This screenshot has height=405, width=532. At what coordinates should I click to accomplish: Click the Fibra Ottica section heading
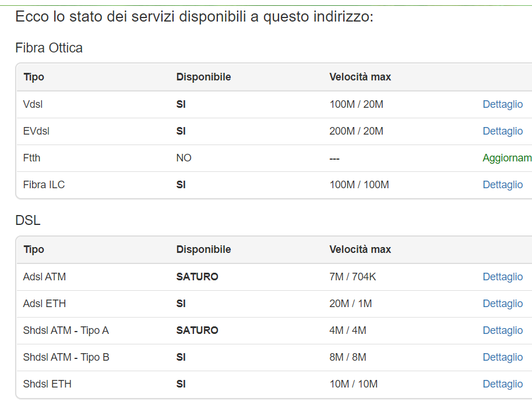pos(49,48)
